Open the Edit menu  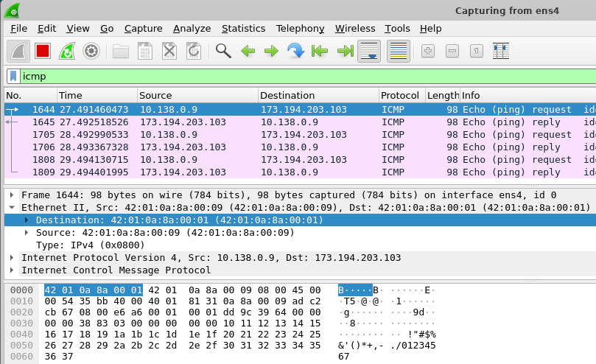point(46,29)
